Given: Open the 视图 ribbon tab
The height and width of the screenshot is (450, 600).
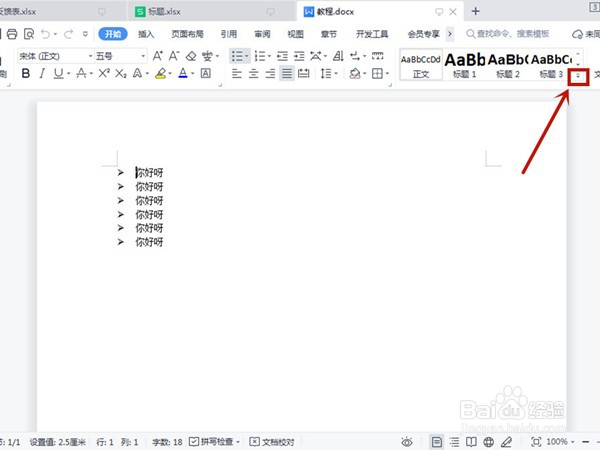Looking at the screenshot, I should [x=295, y=34].
